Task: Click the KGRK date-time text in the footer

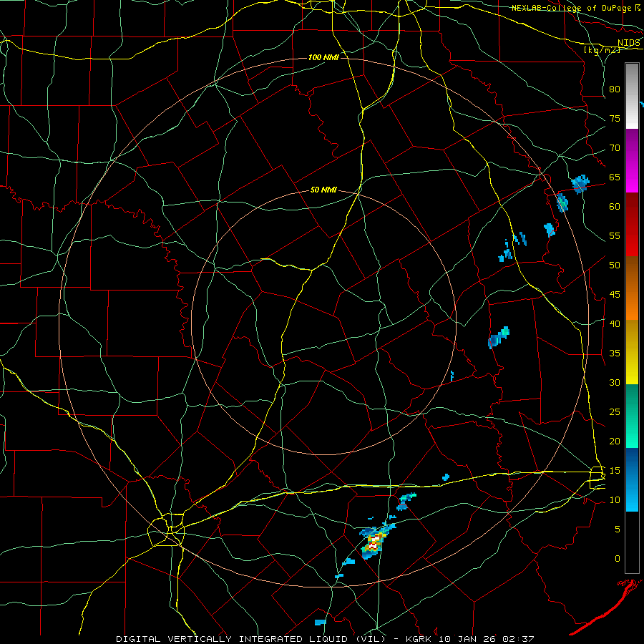Action: click(x=470, y=639)
